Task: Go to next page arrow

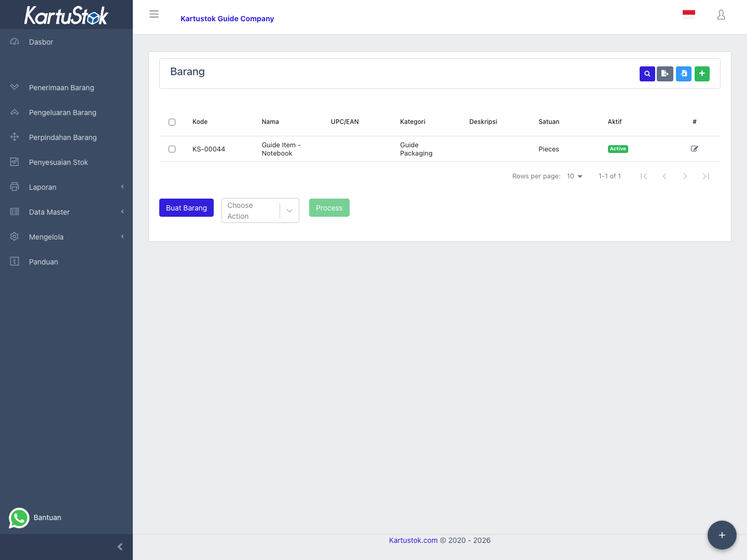Action: pos(685,176)
